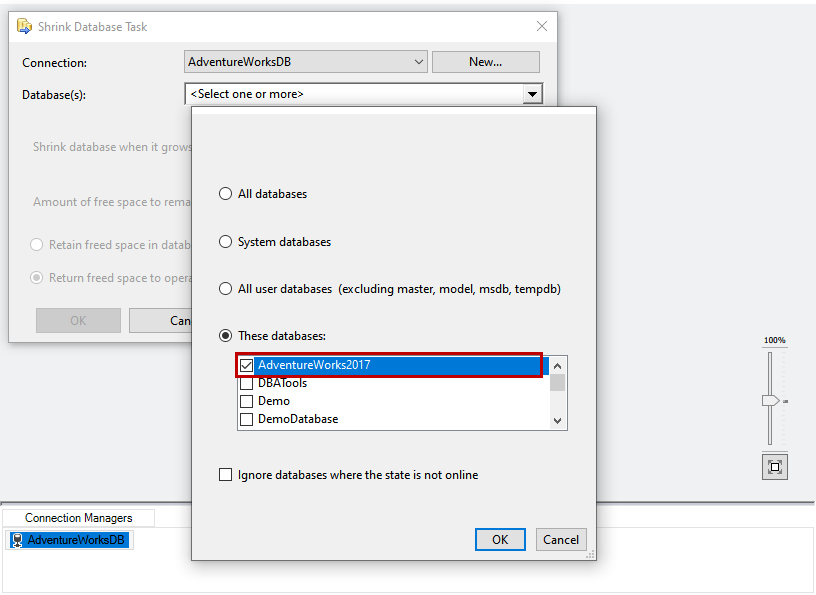The image size is (816, 595).
Task: Choose All user databases option
Action: pos(225,288)
